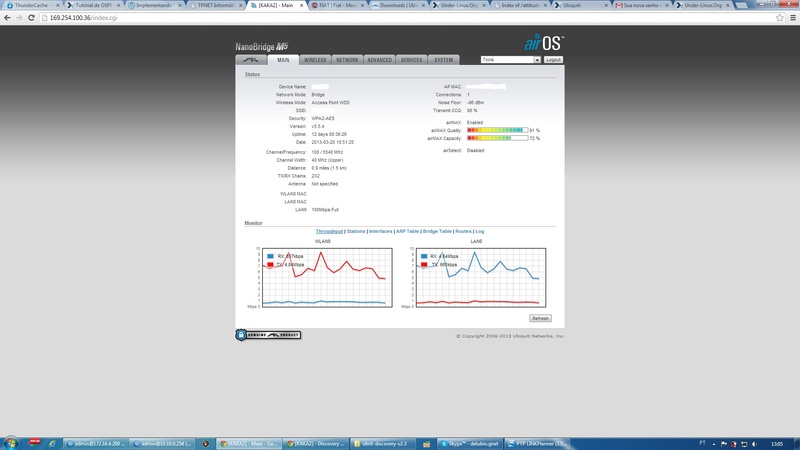Image resolution: width=800 pixels, height=450 pixels.
Task: Switch to the Implementando browser tab
Action: tap(153, 5)
